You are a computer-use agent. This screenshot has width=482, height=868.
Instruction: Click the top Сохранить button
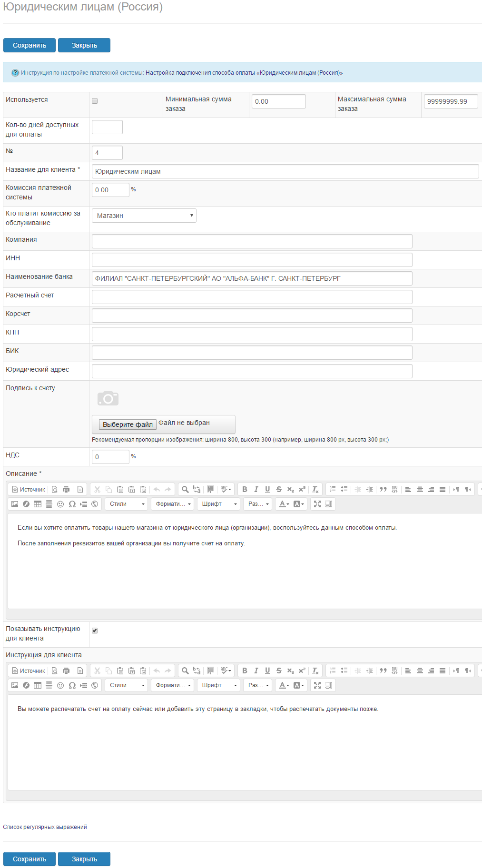pyautogui.click(x=30, y=45)
